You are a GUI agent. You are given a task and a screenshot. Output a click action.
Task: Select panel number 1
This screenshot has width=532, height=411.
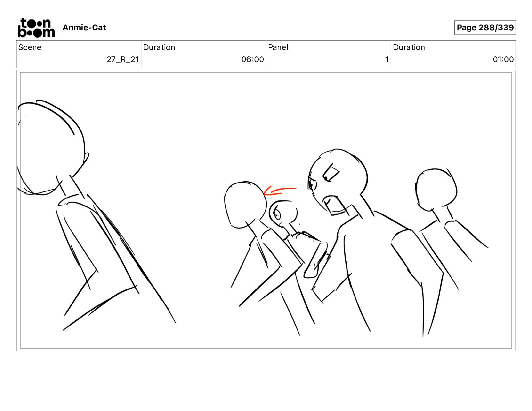[387, 59]
